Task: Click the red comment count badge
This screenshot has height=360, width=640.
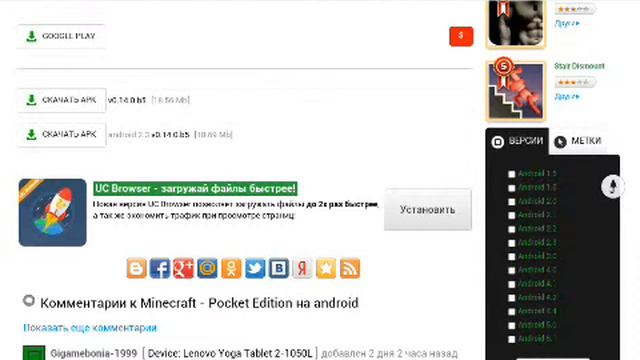Action: click(x=461, y=36)
